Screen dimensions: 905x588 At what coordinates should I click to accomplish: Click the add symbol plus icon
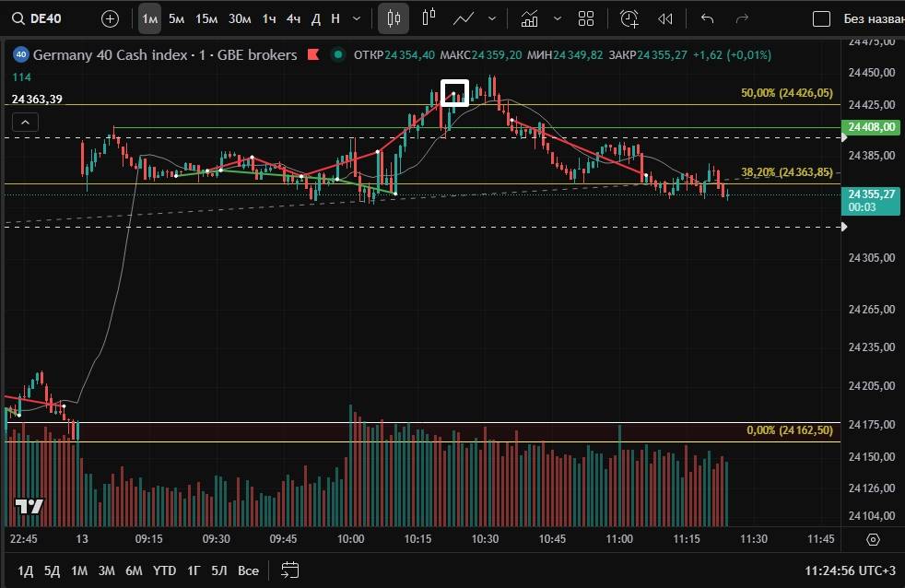(x=110, y=18)
